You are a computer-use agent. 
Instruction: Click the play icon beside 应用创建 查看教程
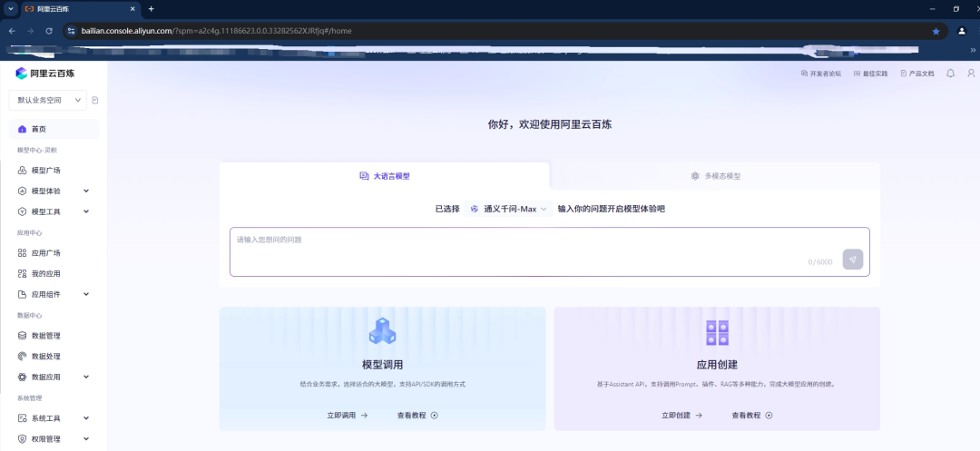[x=769, y=416]
